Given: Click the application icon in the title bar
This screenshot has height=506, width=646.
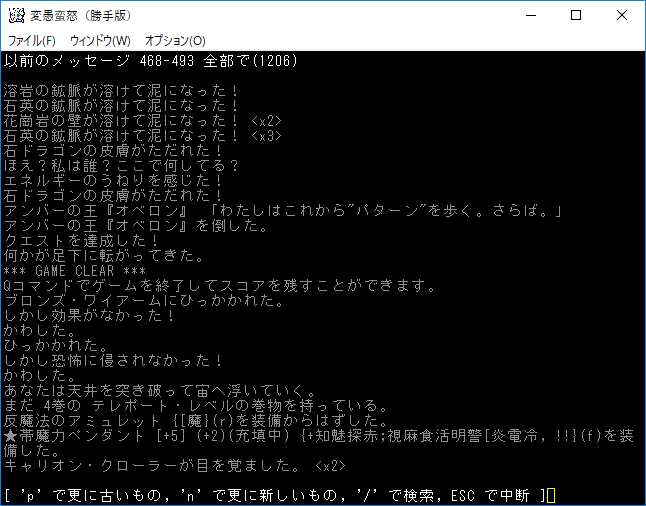Looking at the screenshot, I should click(x=16, y=15).
